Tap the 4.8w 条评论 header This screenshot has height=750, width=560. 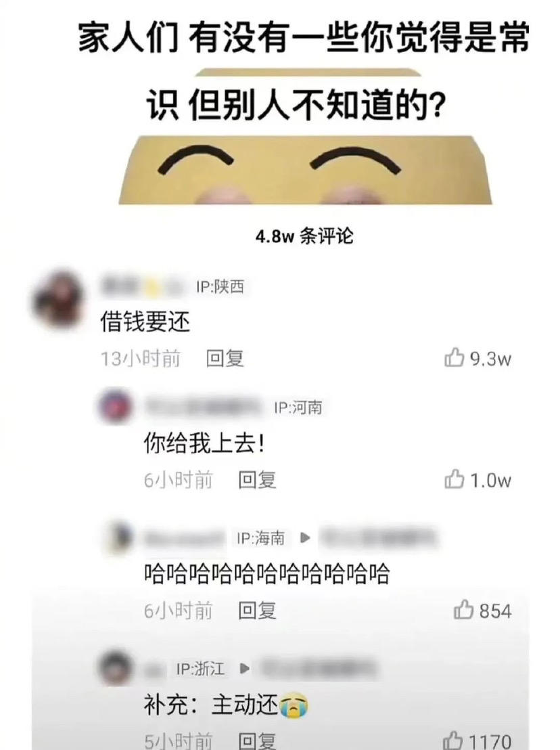[x=304, y=236]
